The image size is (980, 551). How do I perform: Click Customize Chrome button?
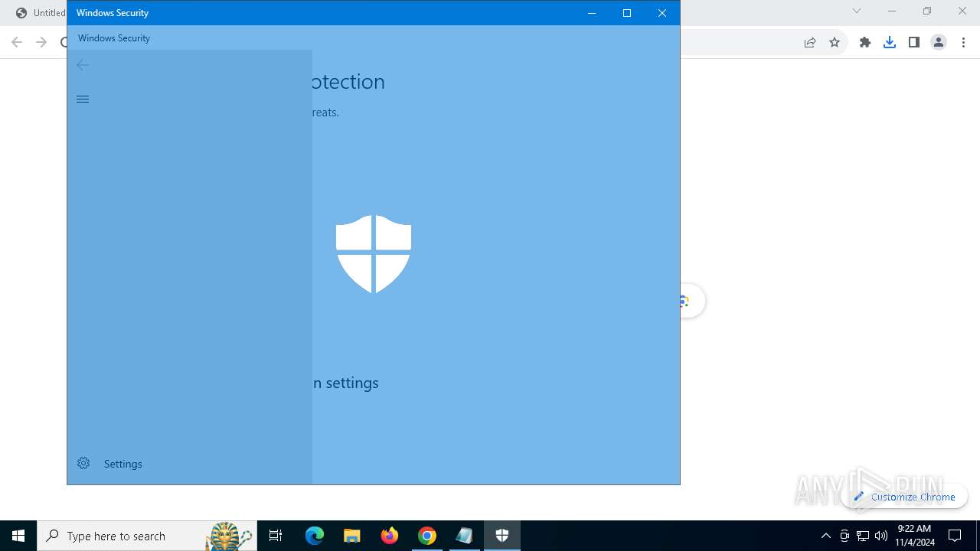point(905,497)
